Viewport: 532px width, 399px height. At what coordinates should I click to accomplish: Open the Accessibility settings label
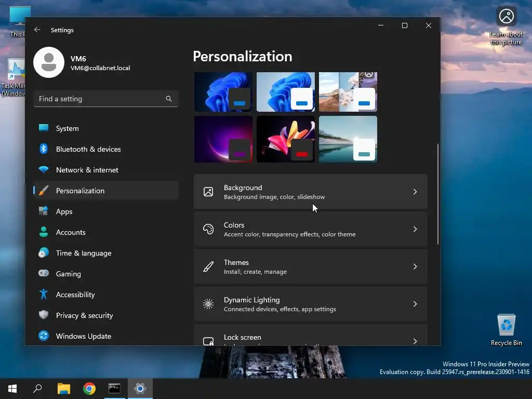tap(75, 295)
